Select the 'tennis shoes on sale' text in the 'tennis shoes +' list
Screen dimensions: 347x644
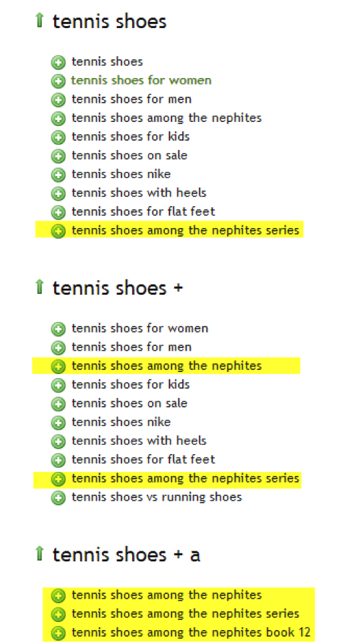[x=129, y=403]
